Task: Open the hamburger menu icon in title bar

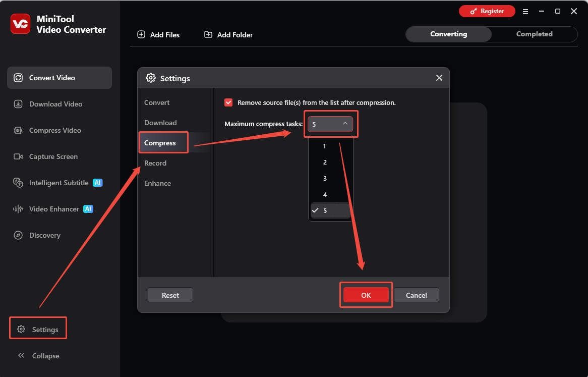Action: pos(525,11)
